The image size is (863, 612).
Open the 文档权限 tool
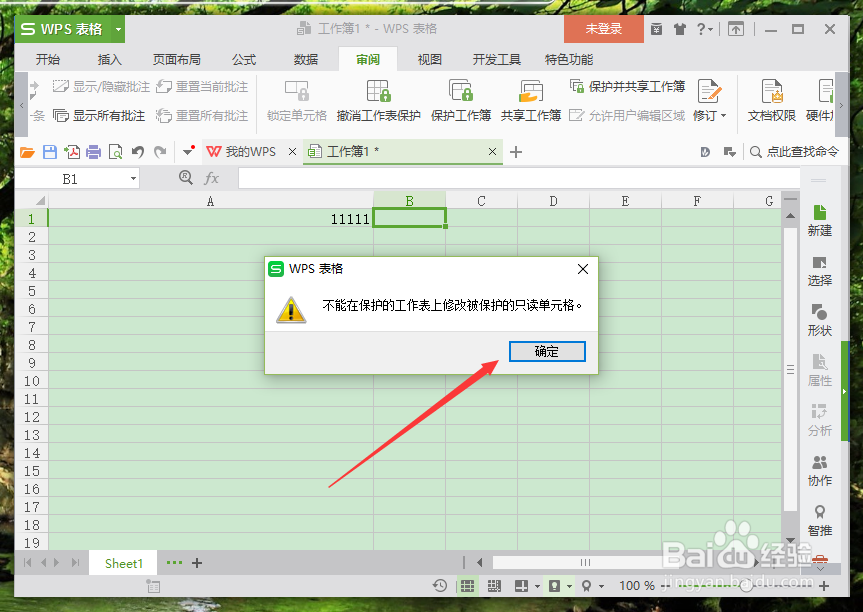tap(770, 103)
